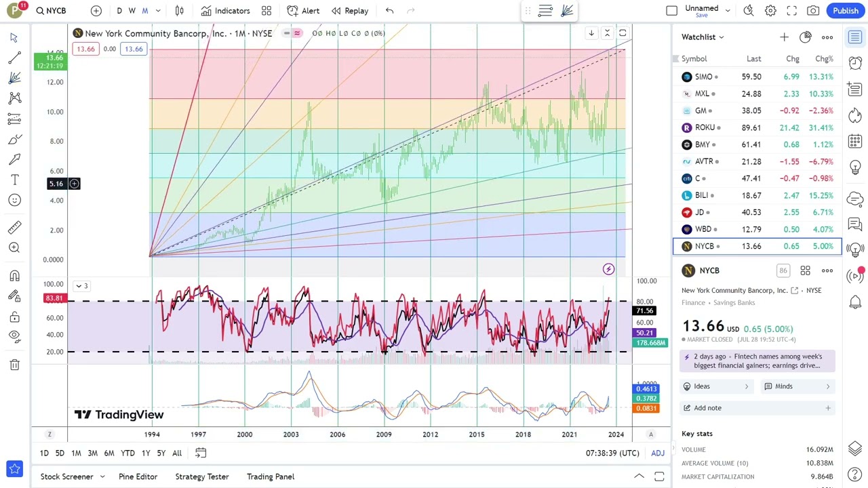Start bar Replay mode
This screenshot has width=868, height=488.
(x=350, y=11)
